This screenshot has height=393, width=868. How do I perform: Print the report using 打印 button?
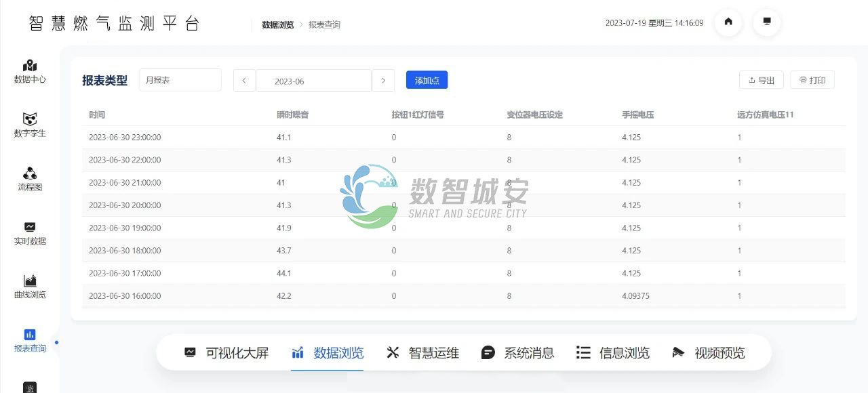812,80
